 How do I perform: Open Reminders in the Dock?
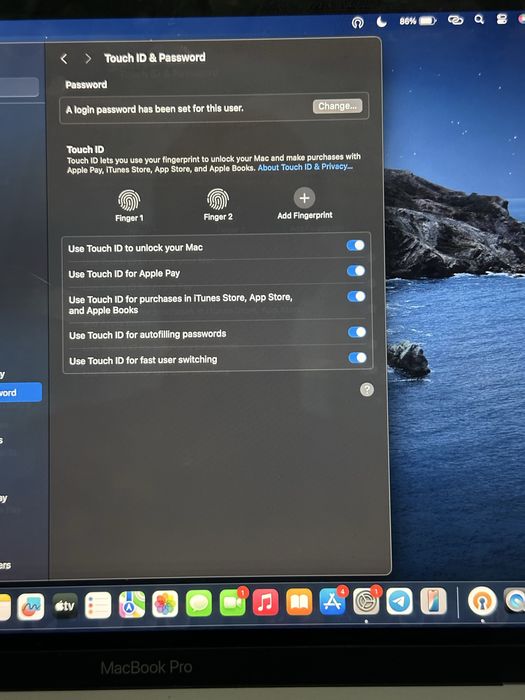point(98,605)
